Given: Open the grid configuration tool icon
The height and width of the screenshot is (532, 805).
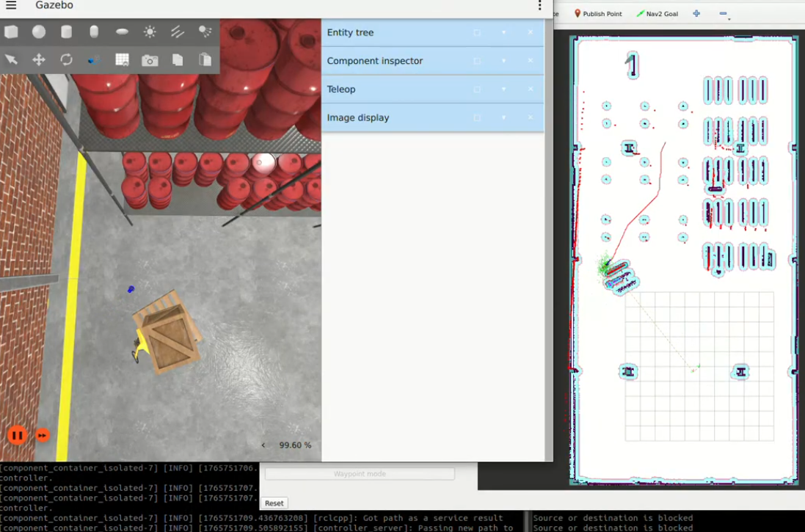Looking at the screenshot, I should click(122, 60).
